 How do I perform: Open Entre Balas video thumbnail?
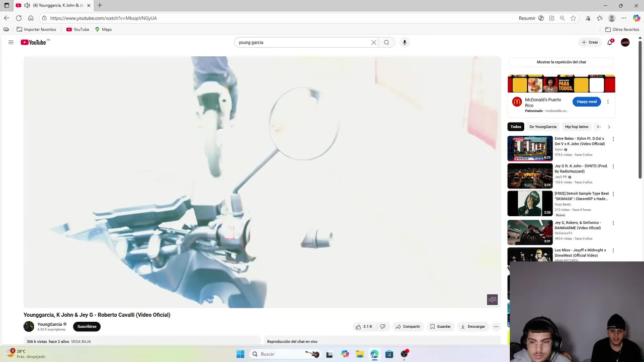pyautogui.click(x=530, y=148)
